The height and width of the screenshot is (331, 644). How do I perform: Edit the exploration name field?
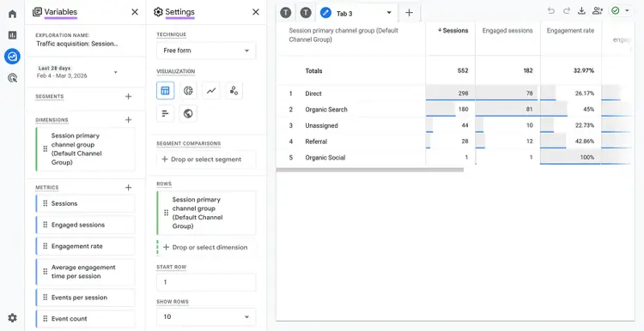coord(76,44)
